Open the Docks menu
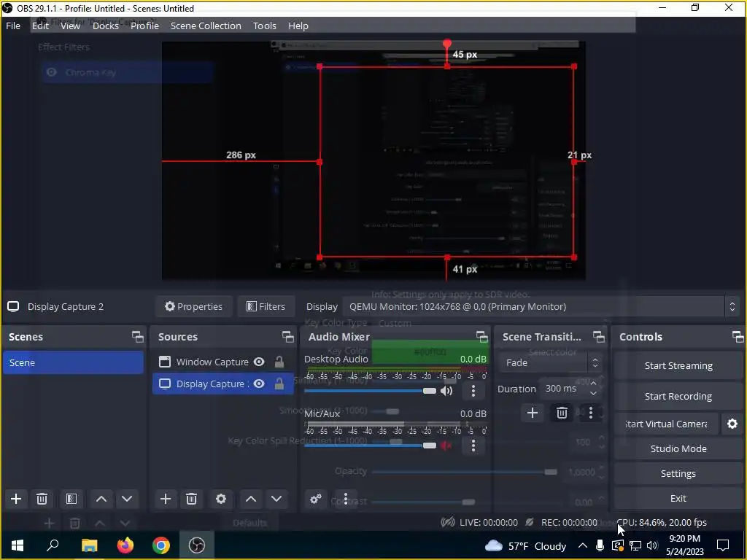 coord(106,26)
